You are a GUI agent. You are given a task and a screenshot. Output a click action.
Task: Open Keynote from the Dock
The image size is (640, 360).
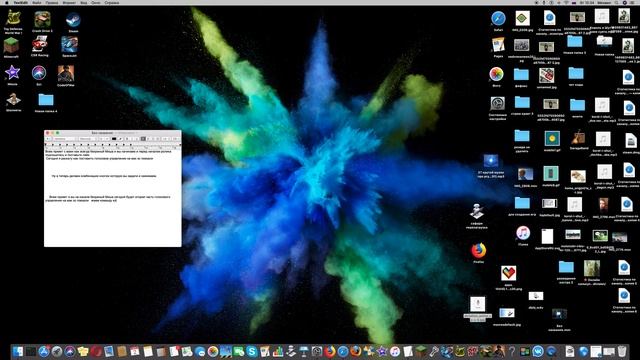click(x=303, y=351)
